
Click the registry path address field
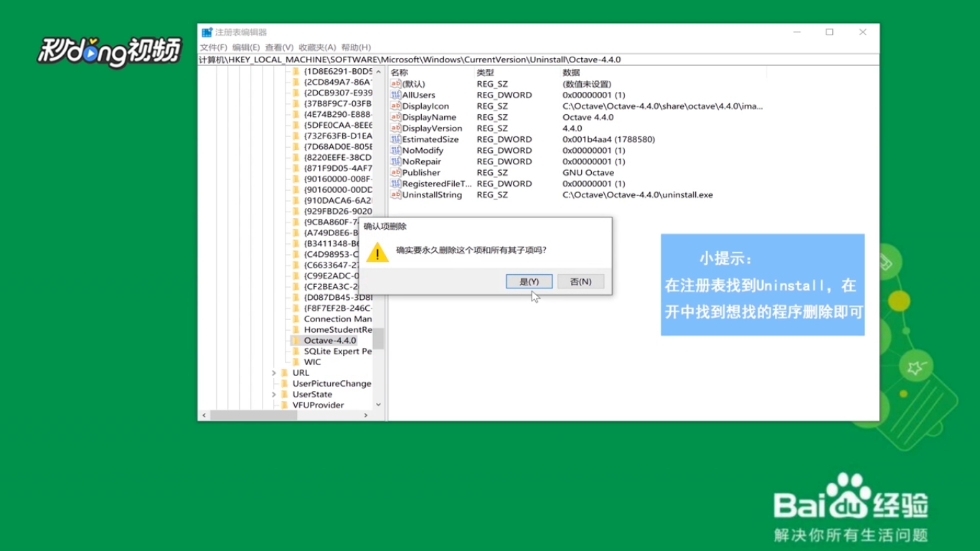[x=430, y=59]
